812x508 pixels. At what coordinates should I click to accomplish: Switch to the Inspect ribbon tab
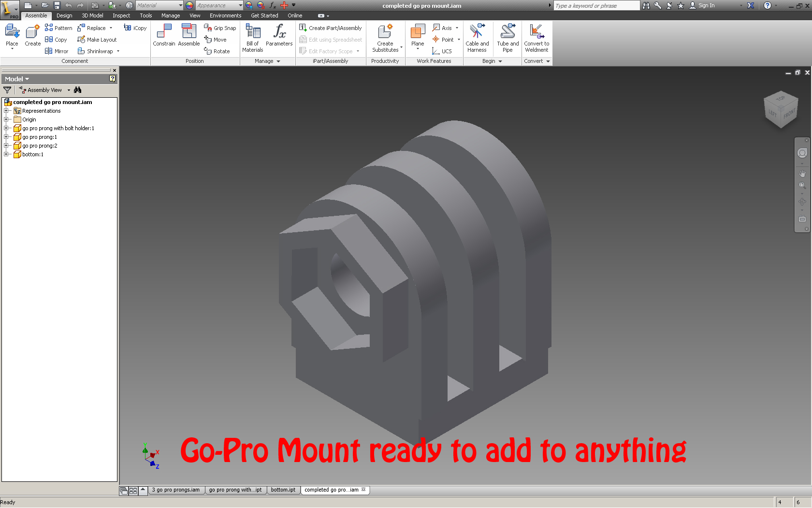point(121,15)
